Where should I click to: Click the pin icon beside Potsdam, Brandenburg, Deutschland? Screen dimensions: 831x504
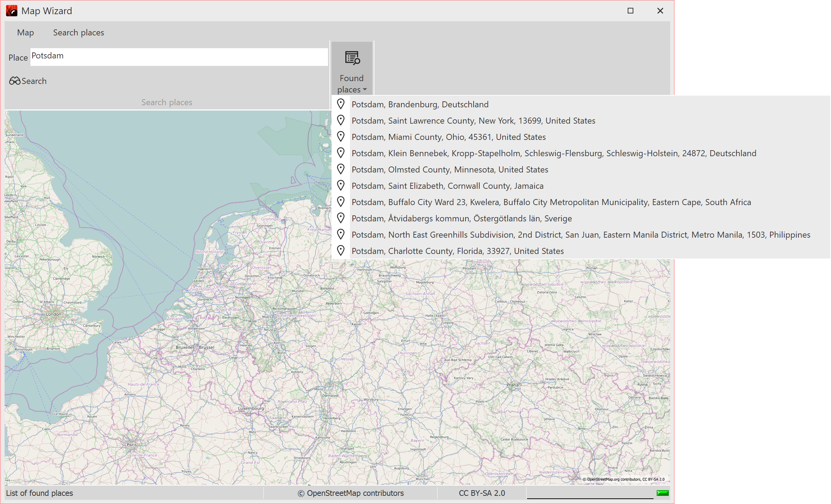pyautogui.click(x=341, y=103)
